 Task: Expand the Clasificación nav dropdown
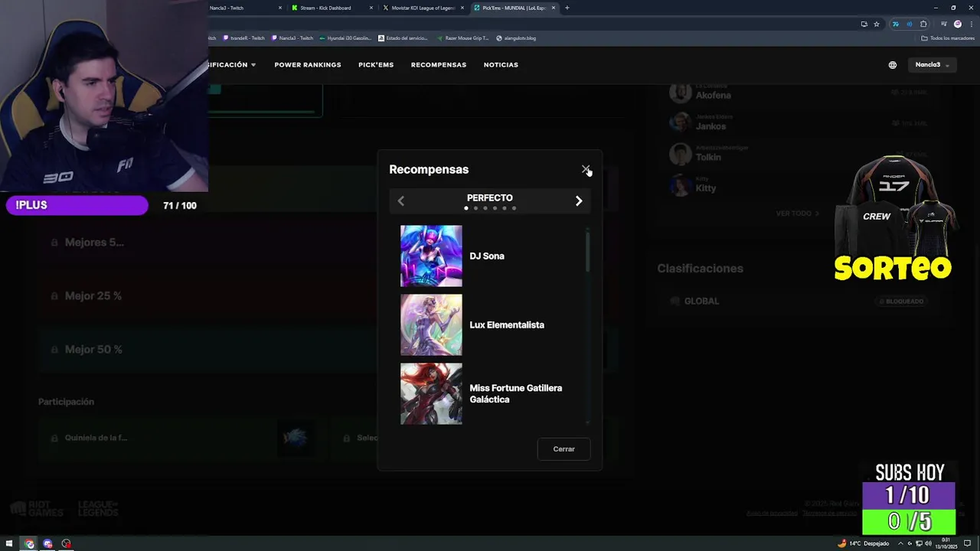[232, 65]
